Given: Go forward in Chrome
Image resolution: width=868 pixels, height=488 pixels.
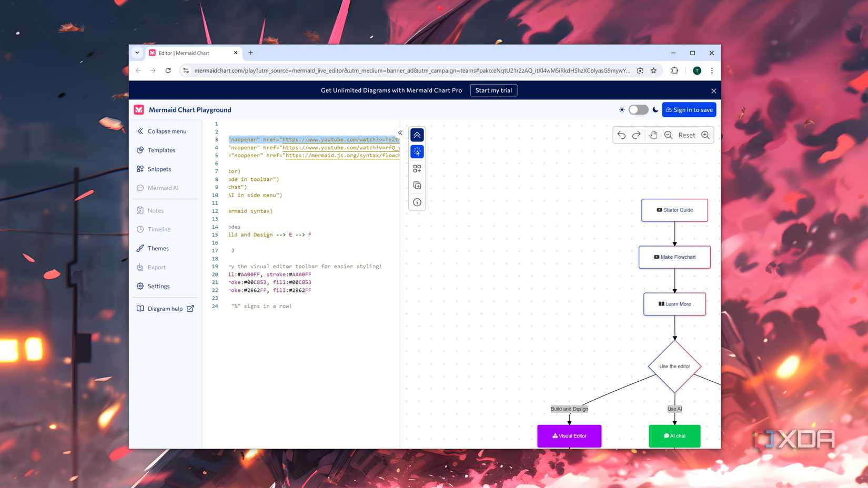Looking at the screenshot, I should coord(153,70).
